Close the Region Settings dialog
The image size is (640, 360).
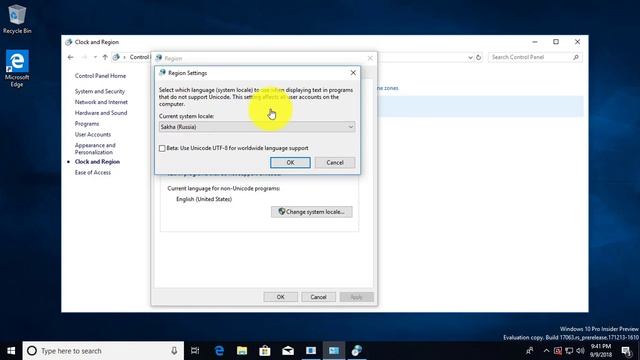click(x=353, y=73)
